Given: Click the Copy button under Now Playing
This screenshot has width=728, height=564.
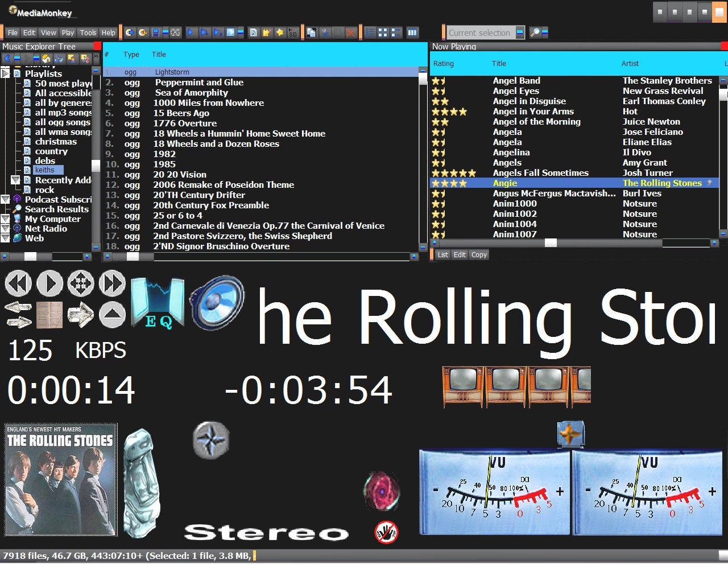Looking at the screenshot, I should tap(479, 255).
